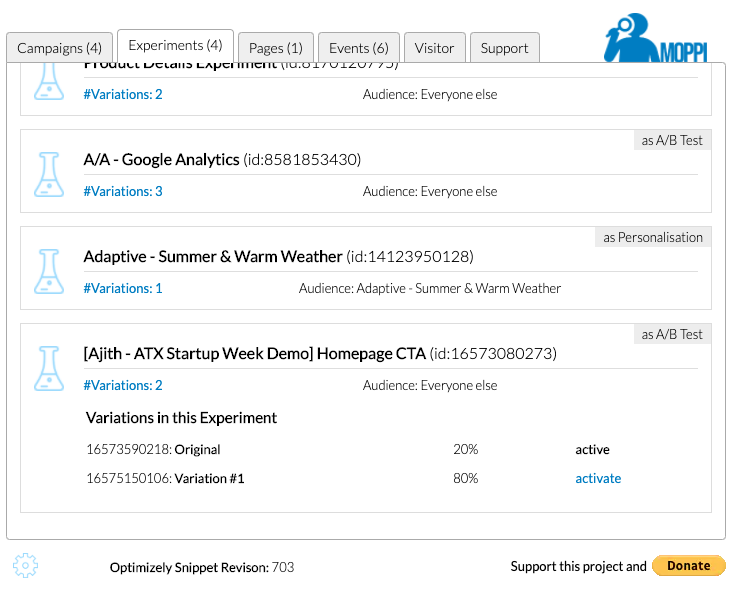
Task: Click the Donate button
Action: click(x=689, y=566)
